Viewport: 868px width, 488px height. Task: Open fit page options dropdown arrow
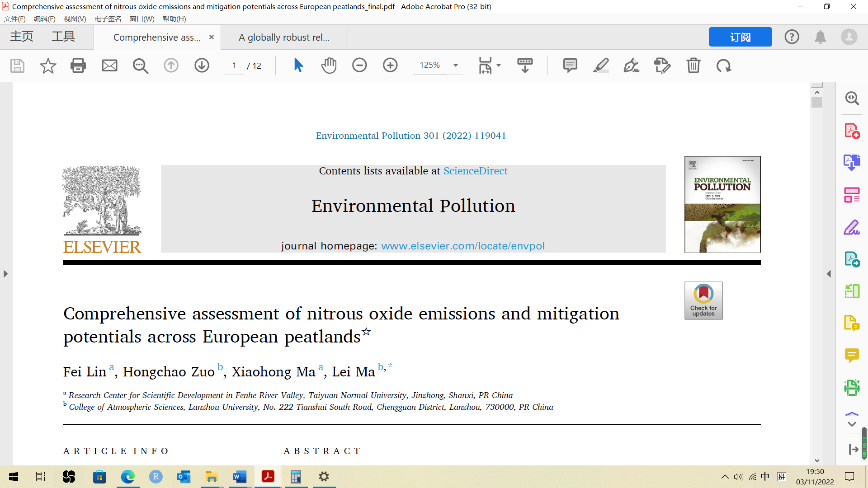point(499,66)
